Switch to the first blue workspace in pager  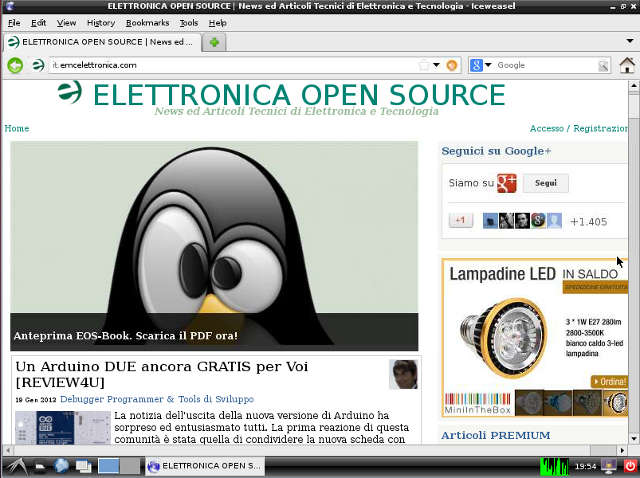tap(109, 466)
